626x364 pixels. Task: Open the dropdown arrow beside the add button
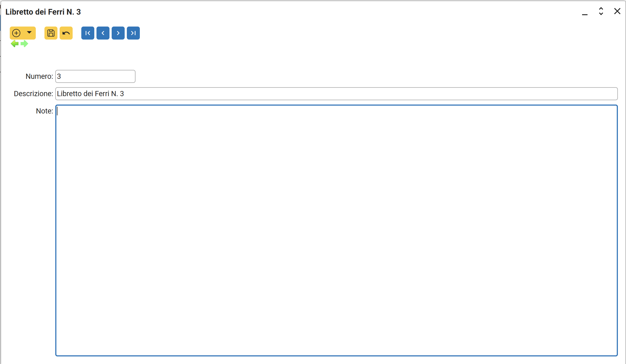(x=29, y=33)
